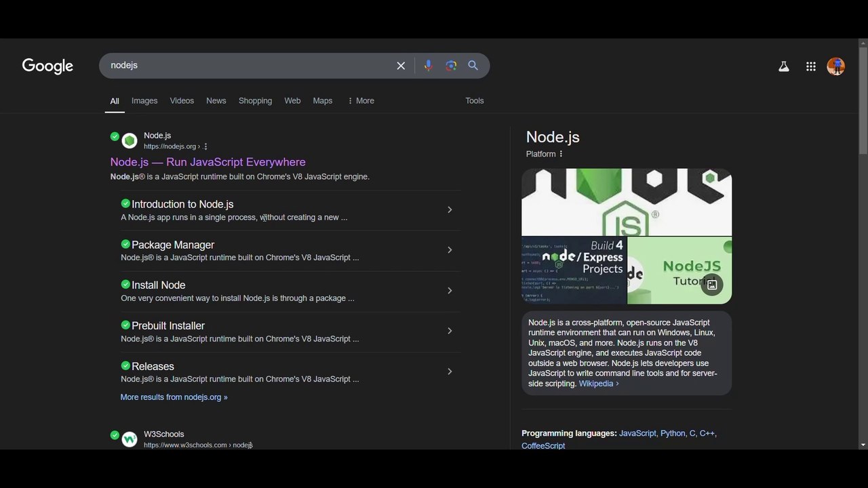The width and height of the screenshot is (868, 488).
Task: Open the three-dot menu next to nodejs.org URL
Action: click(x=205, y=146)
